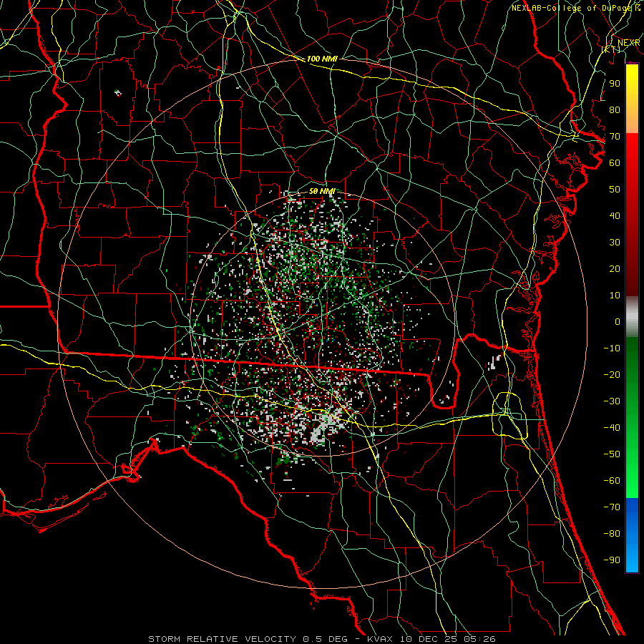This screenshot has height=644, width=644.
Task: Select the -80 scale value
Action: coord(612,534)
